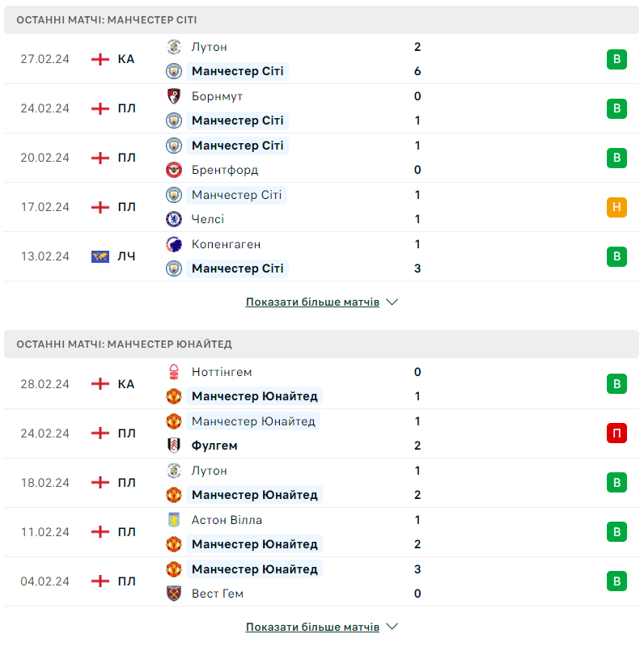644x651 pixels.
Task: Click the Chelsea club crest icon
Action: click(174, 219)
